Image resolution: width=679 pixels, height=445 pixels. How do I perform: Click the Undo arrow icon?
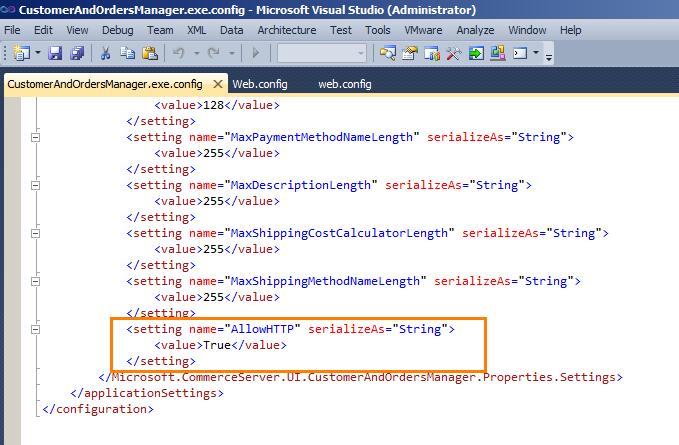[x=178, y=53]
